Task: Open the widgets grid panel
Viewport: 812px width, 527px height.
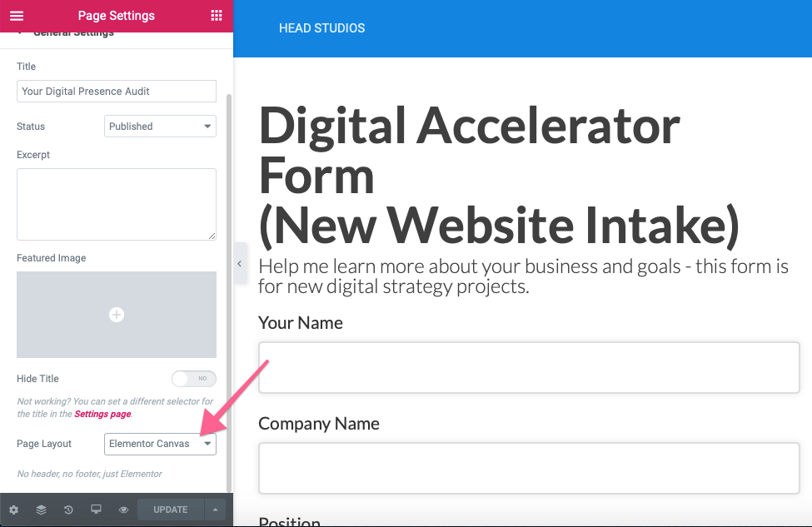Action: point(217,16)
